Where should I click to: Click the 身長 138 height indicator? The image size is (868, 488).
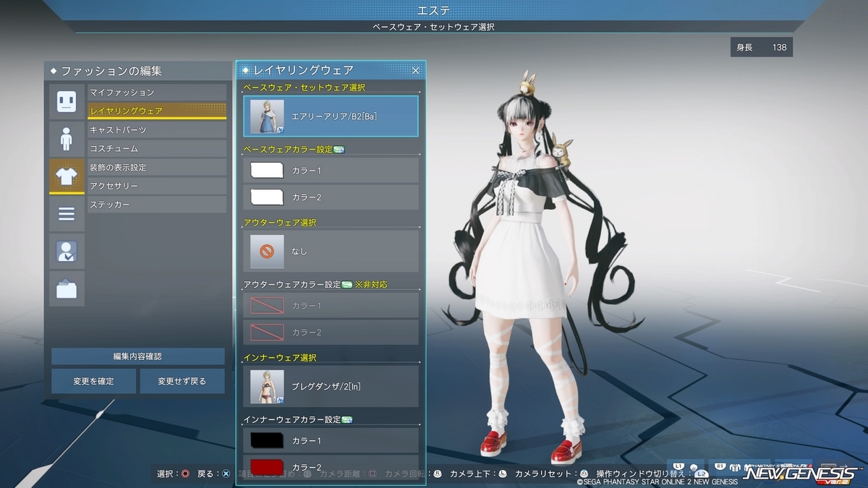tap(762, 48)
